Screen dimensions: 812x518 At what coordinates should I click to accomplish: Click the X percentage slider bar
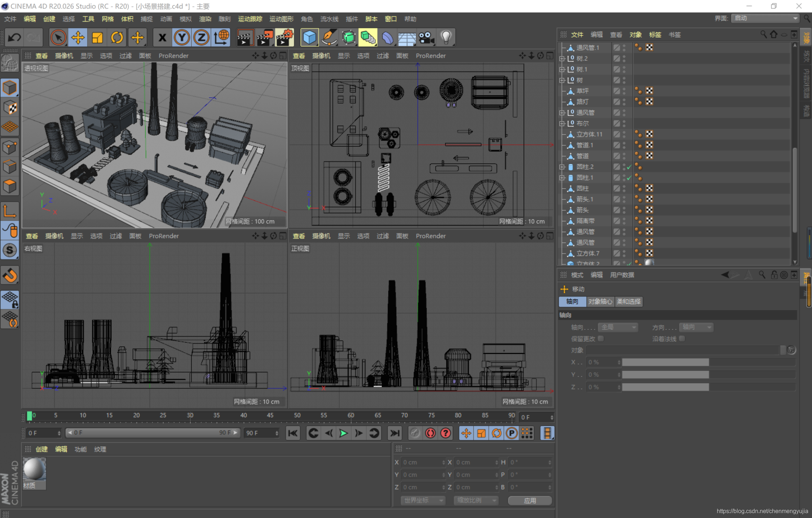click(665, 362)
